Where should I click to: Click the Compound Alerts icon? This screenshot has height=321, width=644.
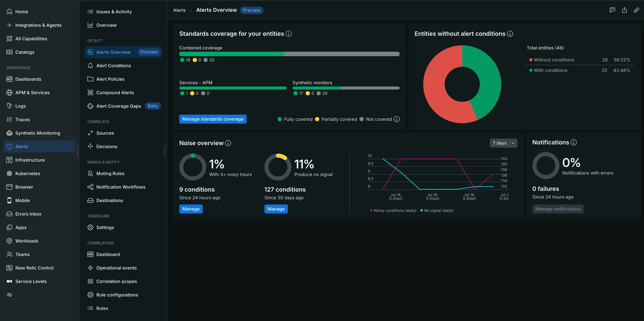tap(90, 92)
